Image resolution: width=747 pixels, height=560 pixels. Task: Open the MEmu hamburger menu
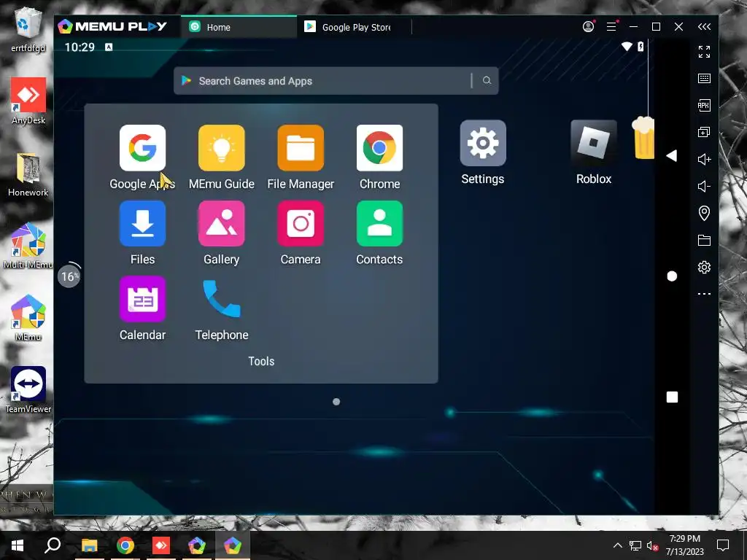click(x=612, y=27)
